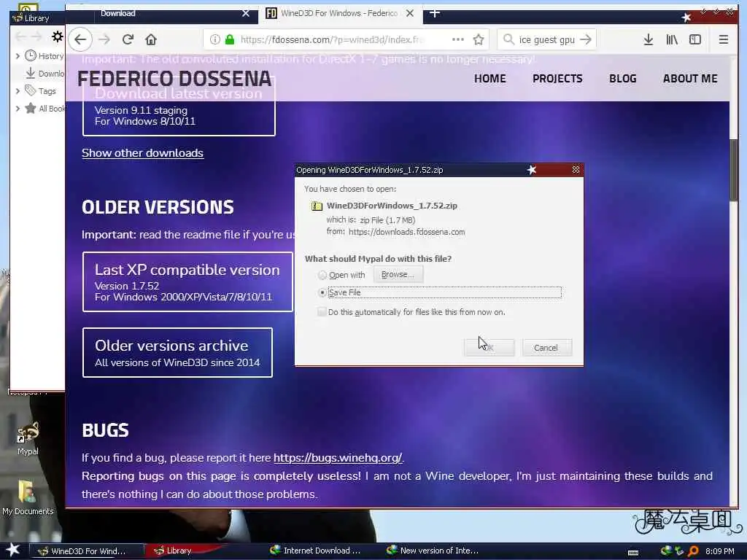Screen dimensions: 747x560
Task: Switch to WineD3D For Wind taskbar window
Action: tap(87, 551)
